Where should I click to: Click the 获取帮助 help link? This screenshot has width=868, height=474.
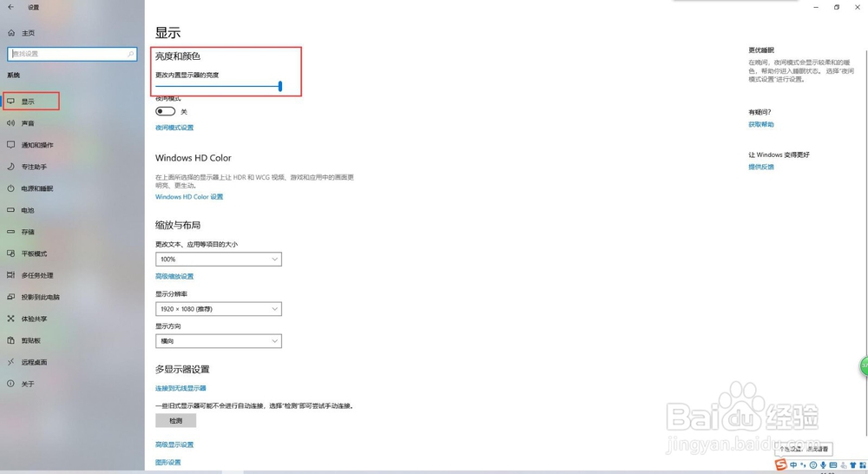[761, 125]
